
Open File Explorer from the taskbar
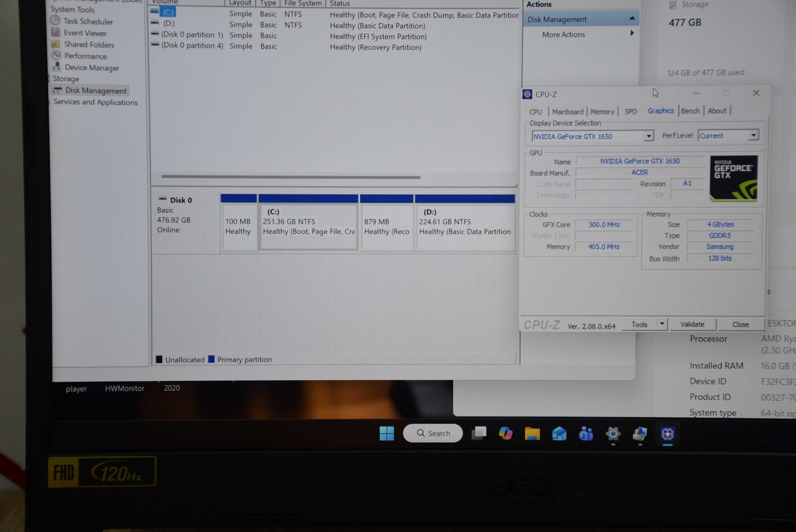(532, 434)
